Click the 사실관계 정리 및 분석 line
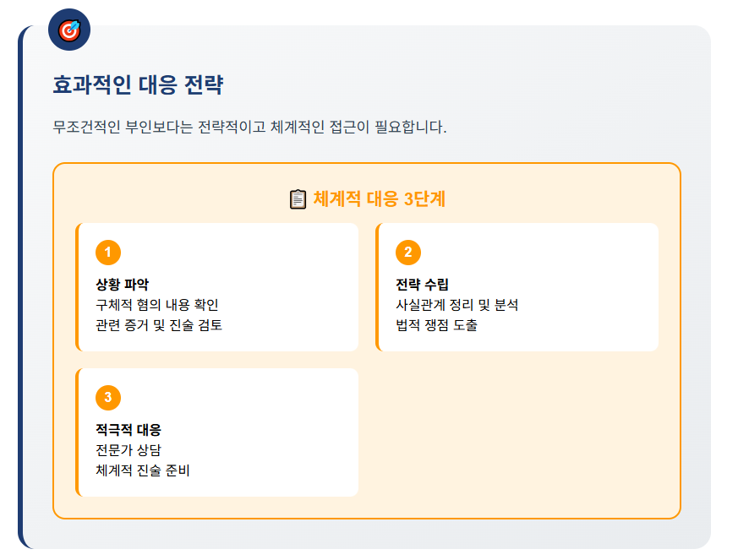Screen dimensions: 738x560 [456, 304]
